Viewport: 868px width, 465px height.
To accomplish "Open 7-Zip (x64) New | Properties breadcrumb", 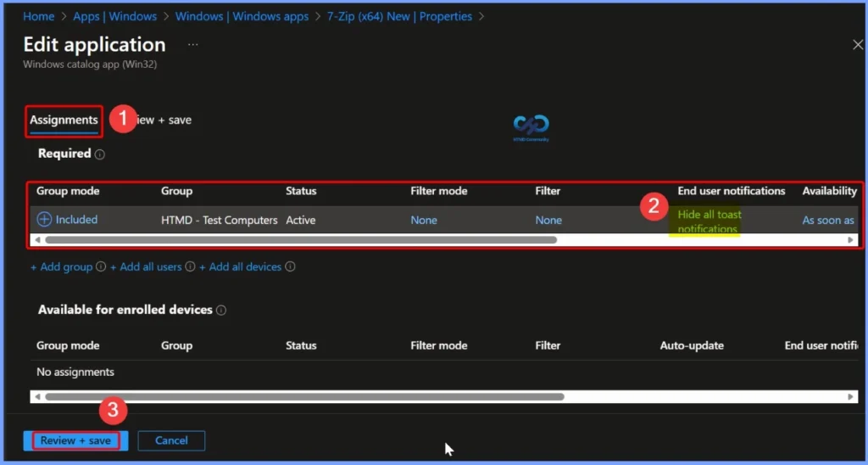I will pos(399,17).
